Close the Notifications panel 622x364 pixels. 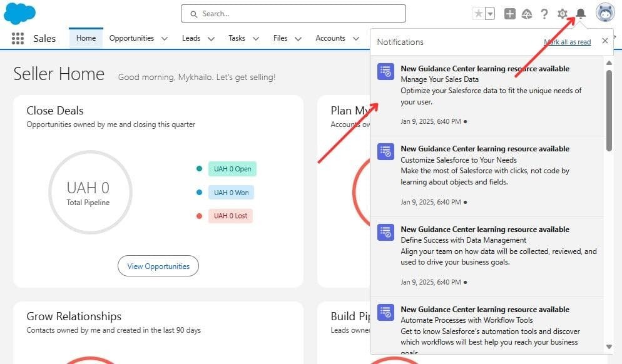point(605,41)
